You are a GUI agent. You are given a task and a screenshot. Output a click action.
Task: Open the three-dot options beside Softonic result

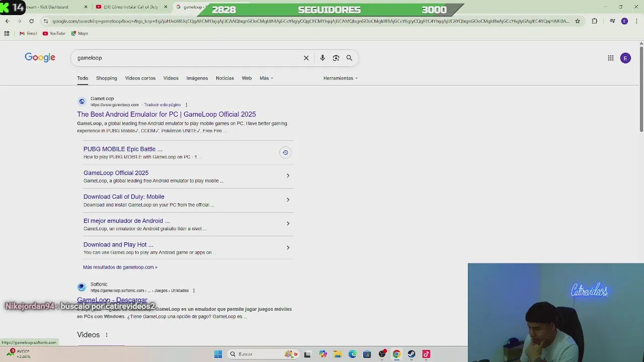(194, 291)
